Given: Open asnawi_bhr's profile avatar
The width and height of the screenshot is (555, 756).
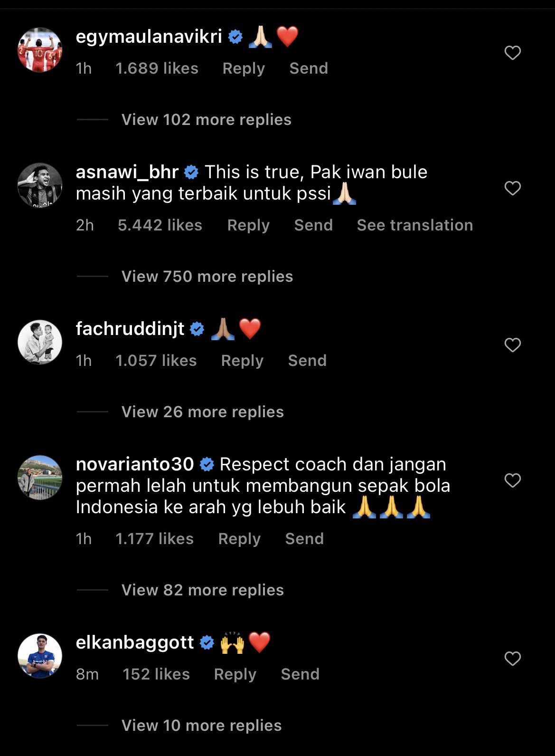Looking at the screenshot, I should pos(40,185).
